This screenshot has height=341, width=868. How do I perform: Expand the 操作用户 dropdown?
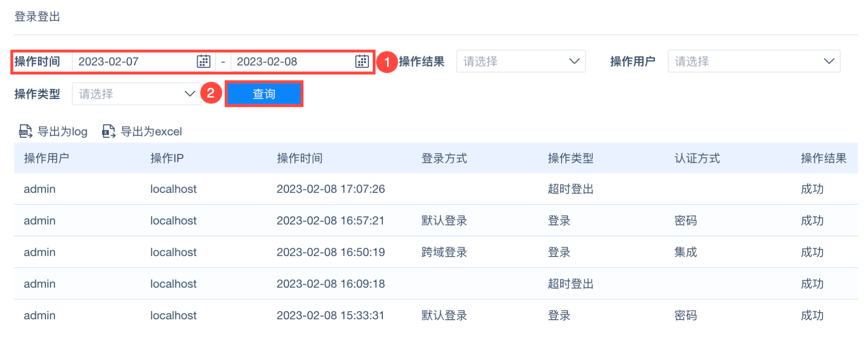click(753, 61)
